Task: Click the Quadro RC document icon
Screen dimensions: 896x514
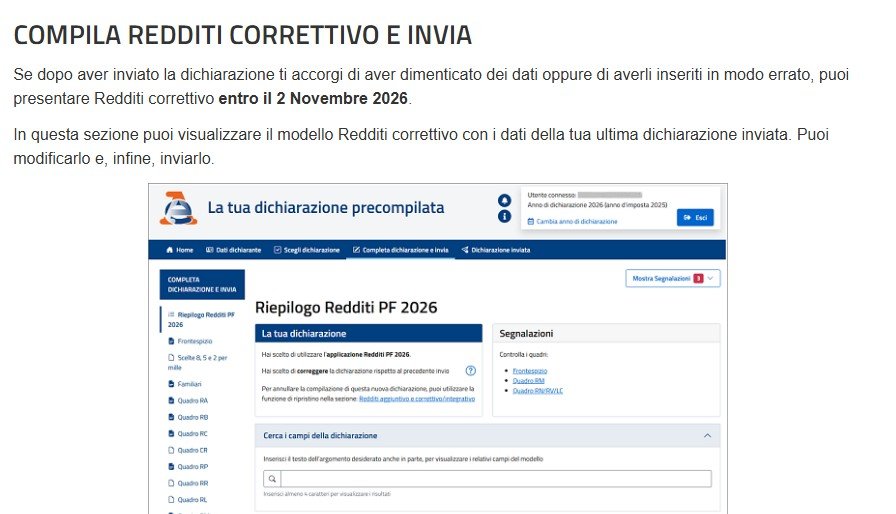Action: [171, 433]
